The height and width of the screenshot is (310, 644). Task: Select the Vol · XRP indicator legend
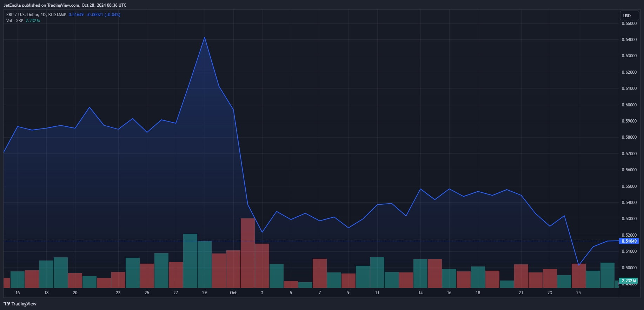(x=15, y=21)
